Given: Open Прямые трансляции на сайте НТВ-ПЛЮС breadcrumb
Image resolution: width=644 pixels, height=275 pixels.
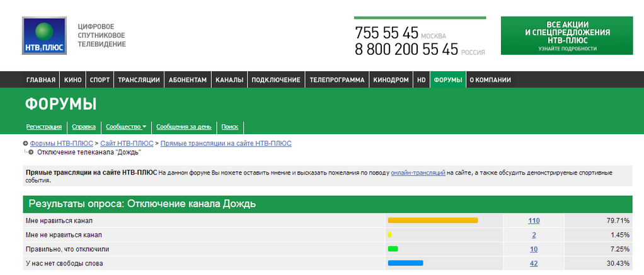Looking at the screenshot, I should tap(226, 143).
